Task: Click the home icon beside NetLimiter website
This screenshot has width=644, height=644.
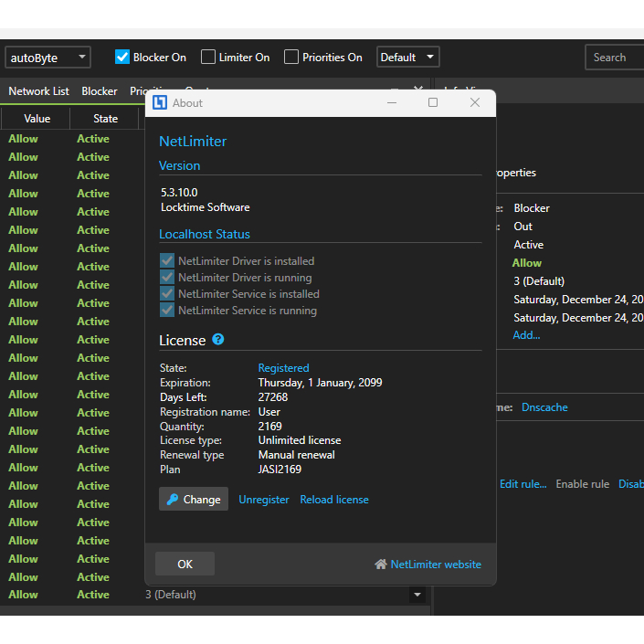Action: click(381, 565)
